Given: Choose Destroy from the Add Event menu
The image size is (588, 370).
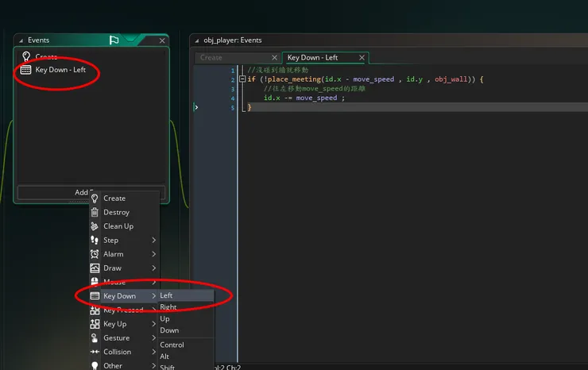Looking at the screenshot, I should click(124, 212).
